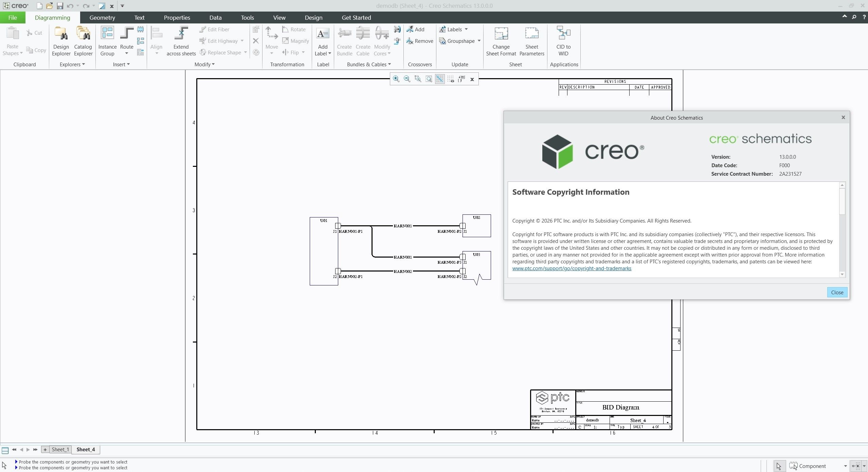This screenshot has width=868, height=472.
Task: Open the copyright-and-trademarks link
Action: (x=572, y=268)
